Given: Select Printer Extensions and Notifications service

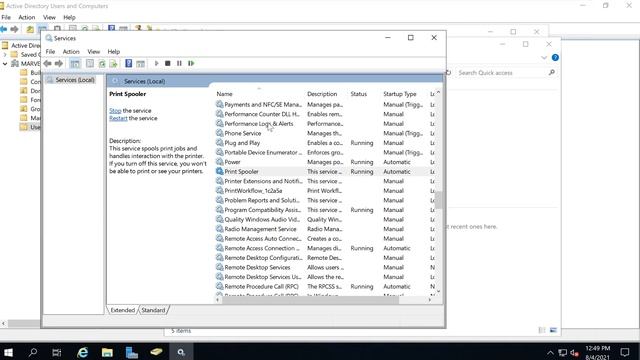Looking at the screenshot, I should pos(325,181).
